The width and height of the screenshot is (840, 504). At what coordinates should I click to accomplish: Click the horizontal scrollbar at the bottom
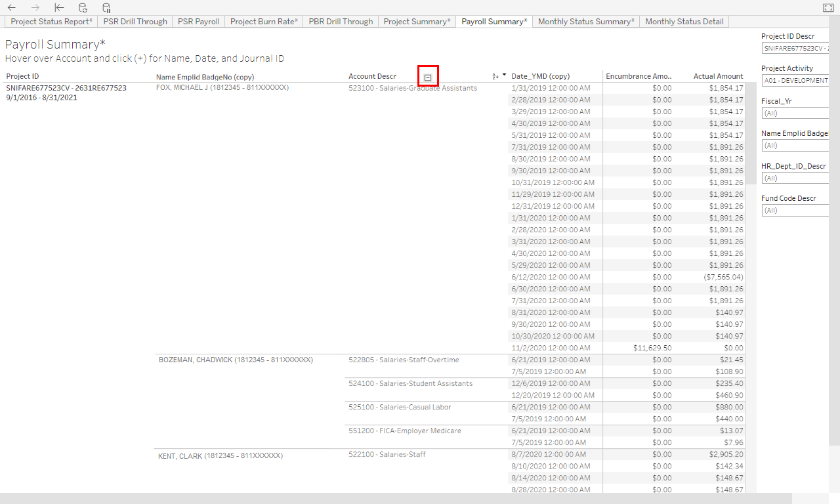click(x=396, y=498)
